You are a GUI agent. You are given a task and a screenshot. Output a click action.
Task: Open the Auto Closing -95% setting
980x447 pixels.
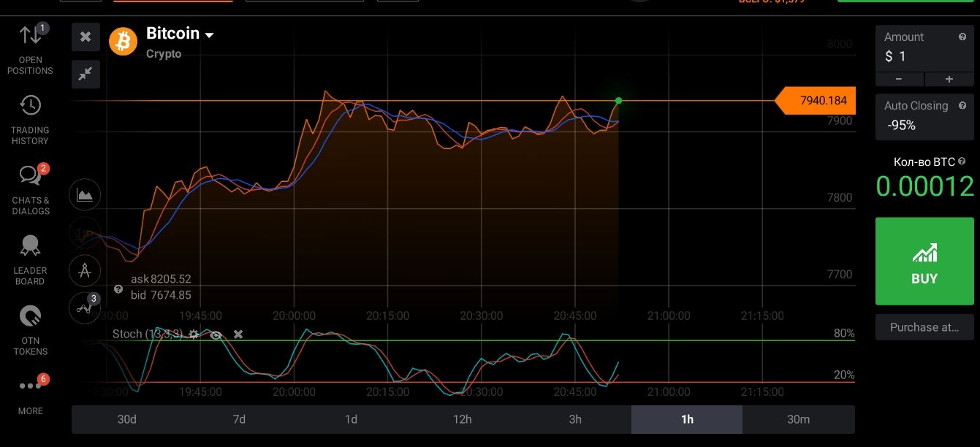click(x=924, y=117)
